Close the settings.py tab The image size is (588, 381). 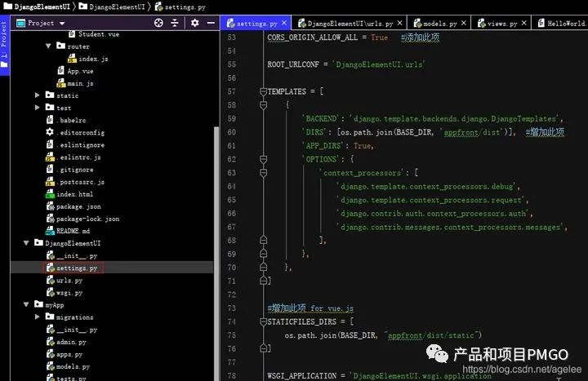click(x=284, y=23)
